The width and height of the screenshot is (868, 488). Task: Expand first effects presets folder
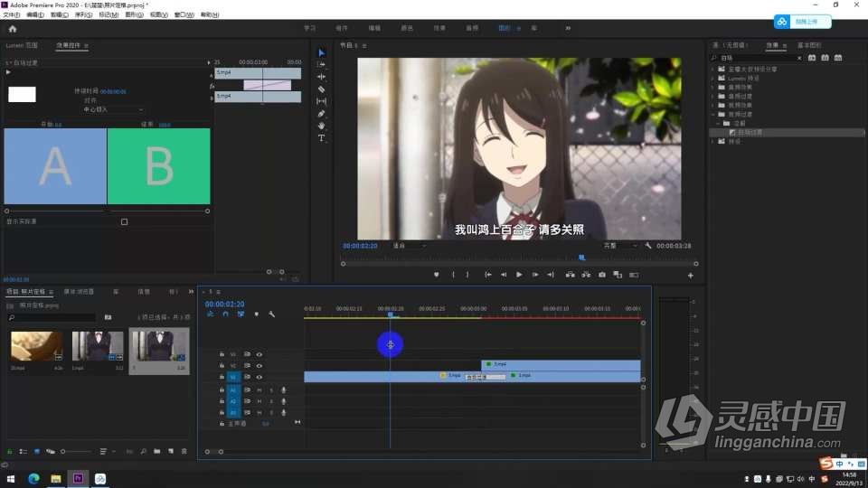[x=713, y=70]
